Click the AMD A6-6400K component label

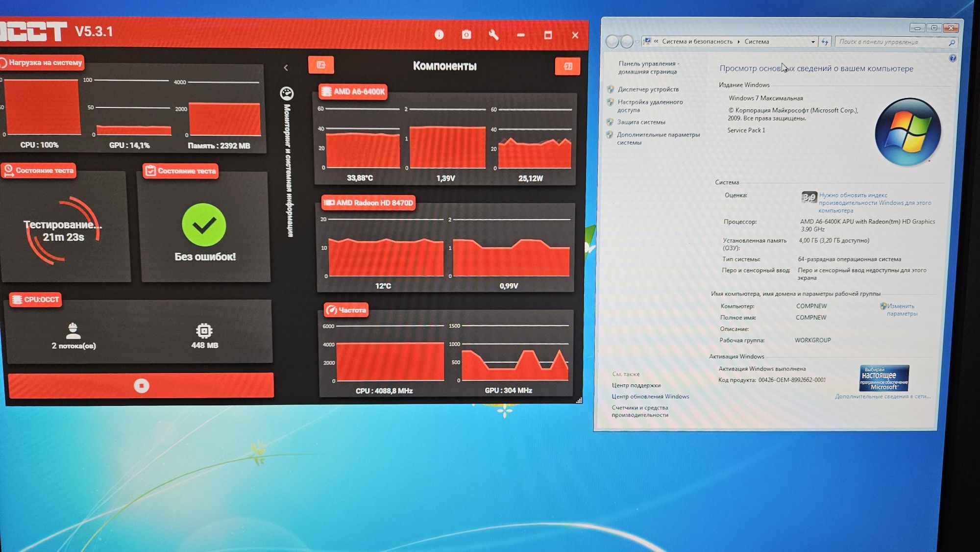click(353, 92)
